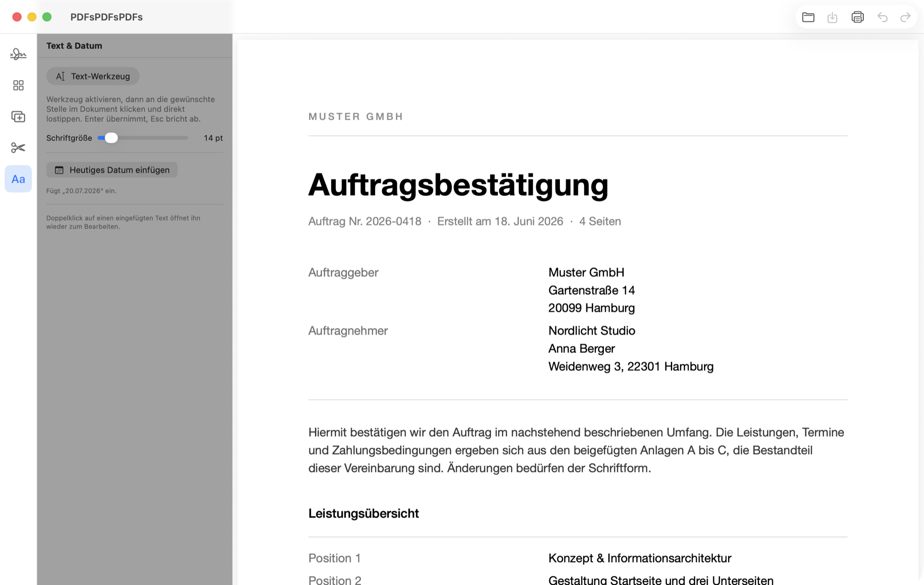
Task: Click the Leistungsübersicht heading
Action: point(364,513)
